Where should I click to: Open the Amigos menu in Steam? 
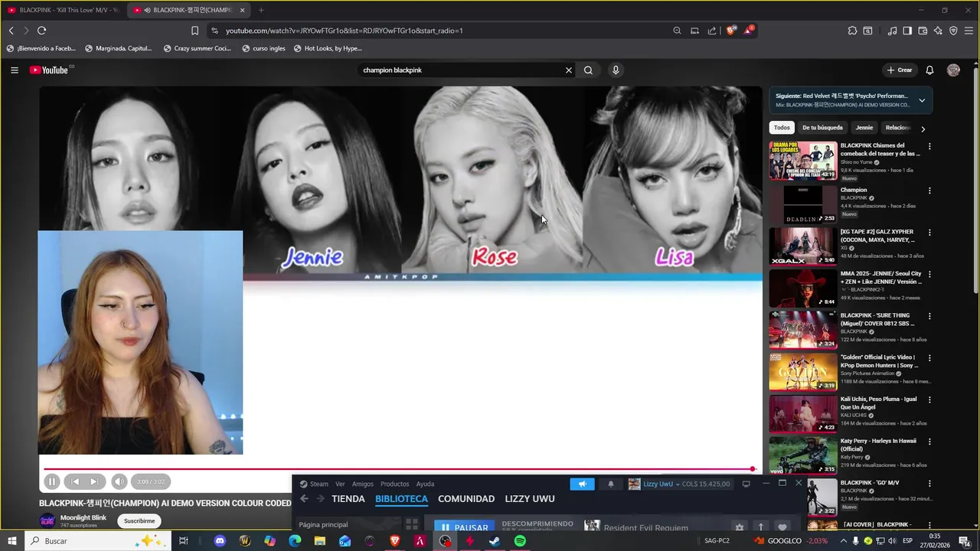pos(362,484)
